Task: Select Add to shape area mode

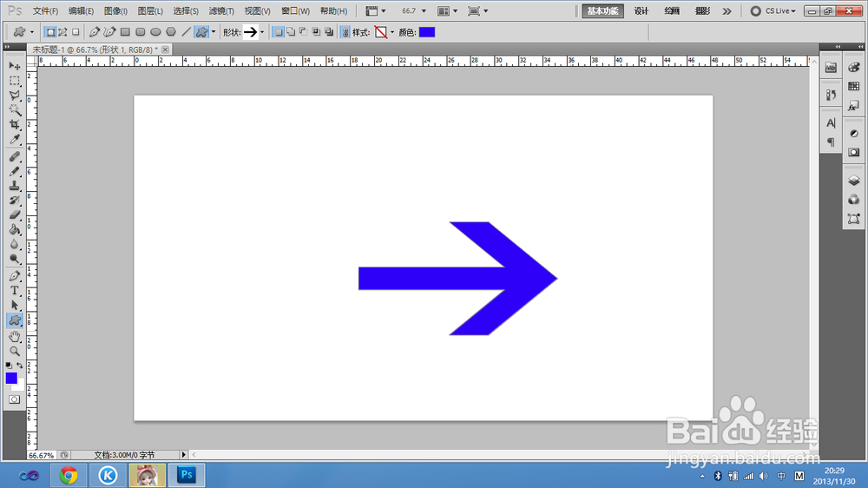Action: click(291, 32)
